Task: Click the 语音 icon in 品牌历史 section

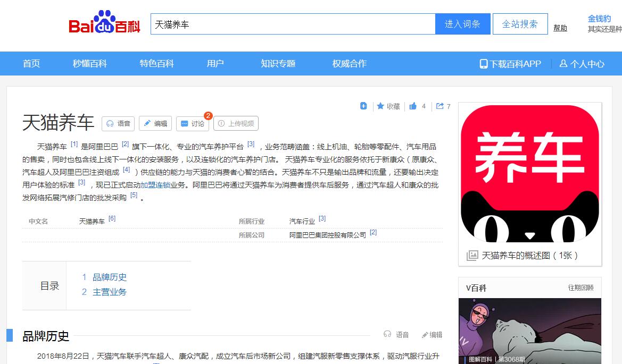Action: (x=387, y=334)
